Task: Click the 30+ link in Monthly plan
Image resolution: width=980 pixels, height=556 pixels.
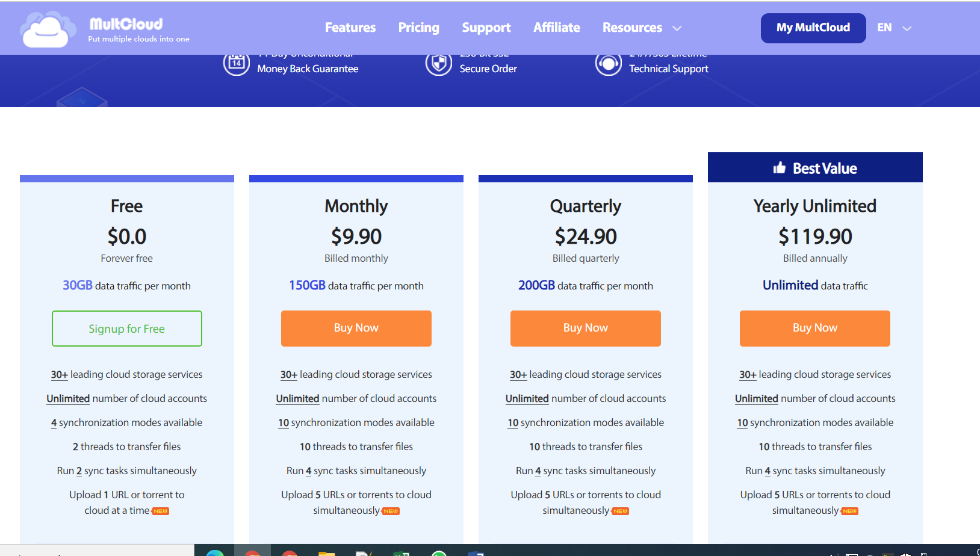Action: [x=289, y=375]
